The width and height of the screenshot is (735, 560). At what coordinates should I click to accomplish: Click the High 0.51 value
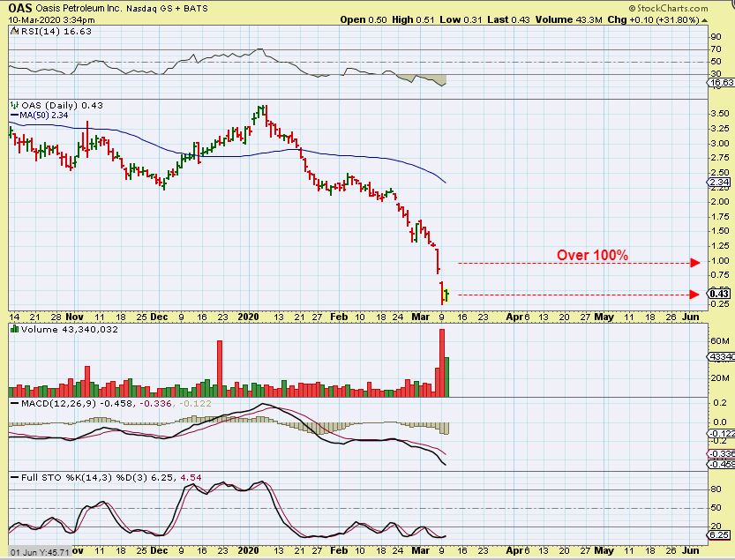(413, 19)
